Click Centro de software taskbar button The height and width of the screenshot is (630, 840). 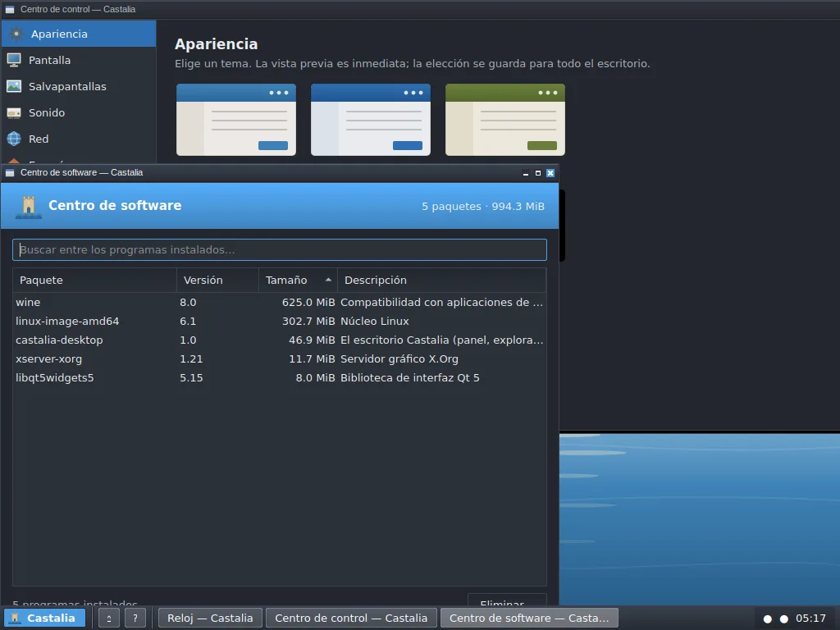pos(529,618)
